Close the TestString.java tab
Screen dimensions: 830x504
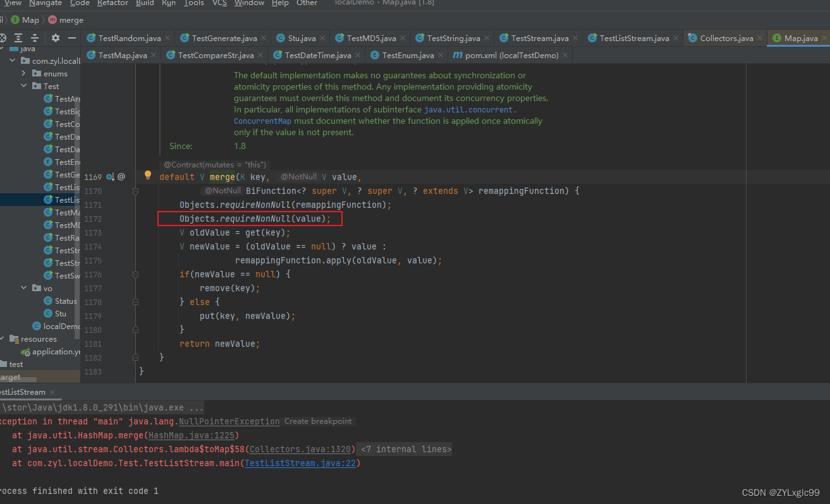(486, 38)
